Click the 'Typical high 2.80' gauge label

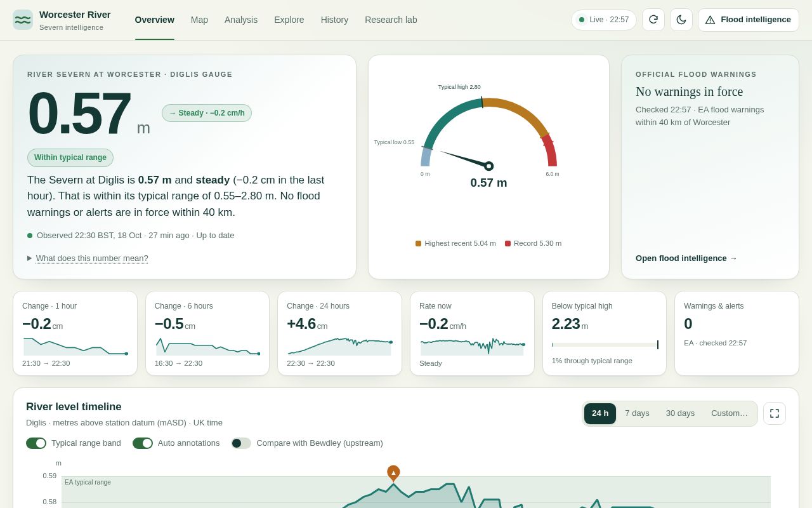pyautogui.click(x=459, y=87)
